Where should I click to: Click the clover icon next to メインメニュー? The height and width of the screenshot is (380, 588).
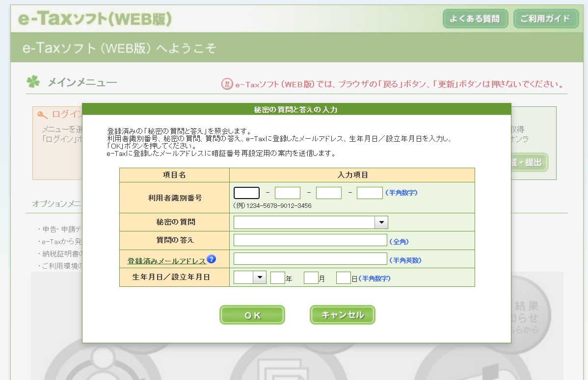pyautogui.click(x=33, y=82)
